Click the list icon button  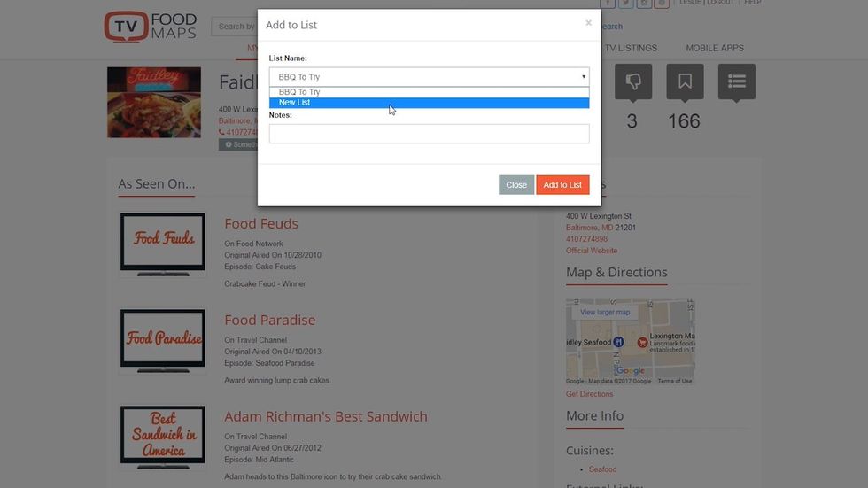(x=736, y=81)
